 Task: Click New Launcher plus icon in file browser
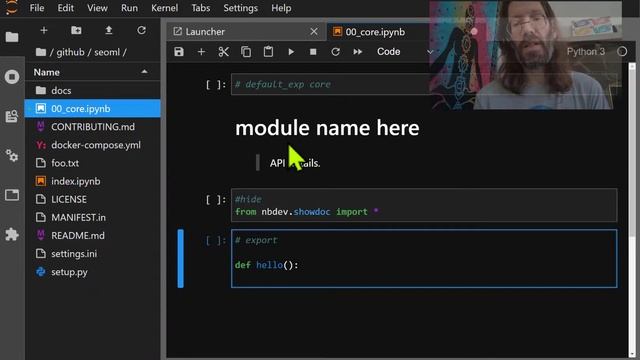pos(44,30)
